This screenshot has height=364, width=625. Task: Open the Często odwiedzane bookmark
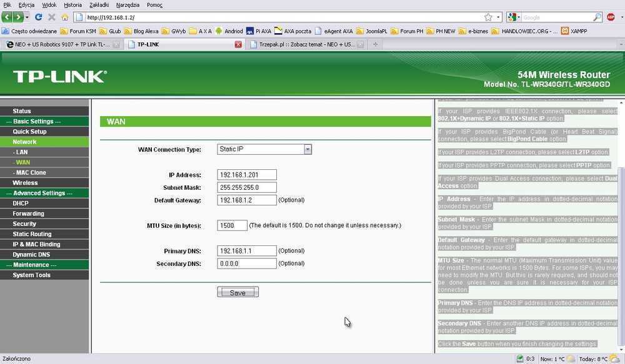[x=29, y=31]
